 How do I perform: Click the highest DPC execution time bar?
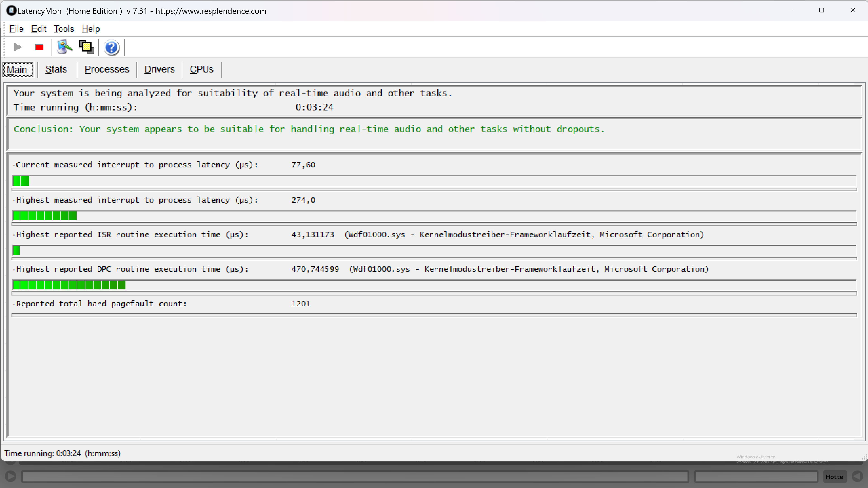tap(434, 285)
